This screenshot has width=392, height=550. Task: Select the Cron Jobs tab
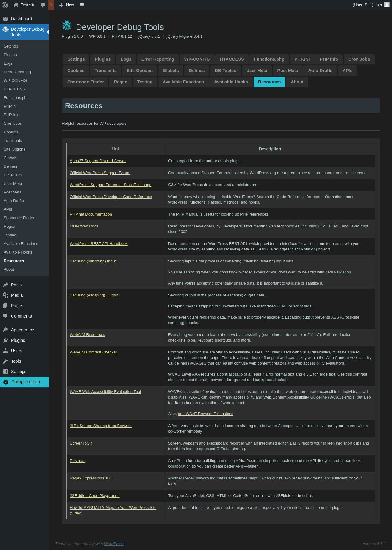(x=359, y=59)
